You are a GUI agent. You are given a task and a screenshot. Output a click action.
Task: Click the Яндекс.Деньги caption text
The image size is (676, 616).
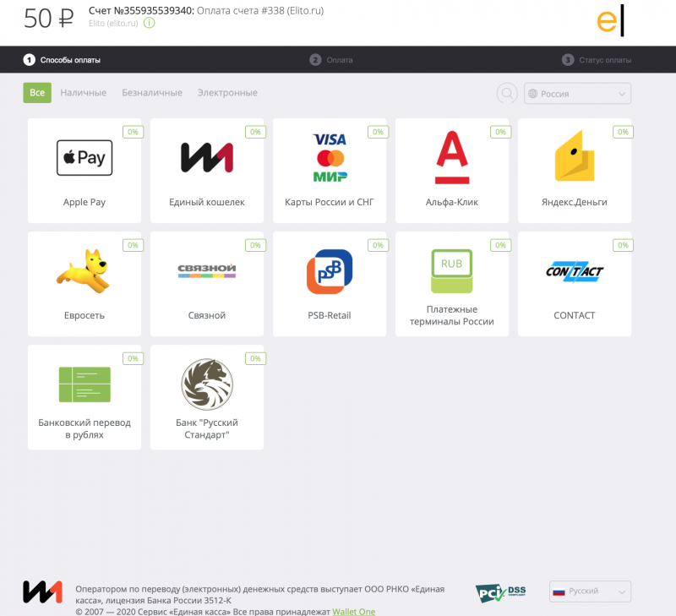575,202
